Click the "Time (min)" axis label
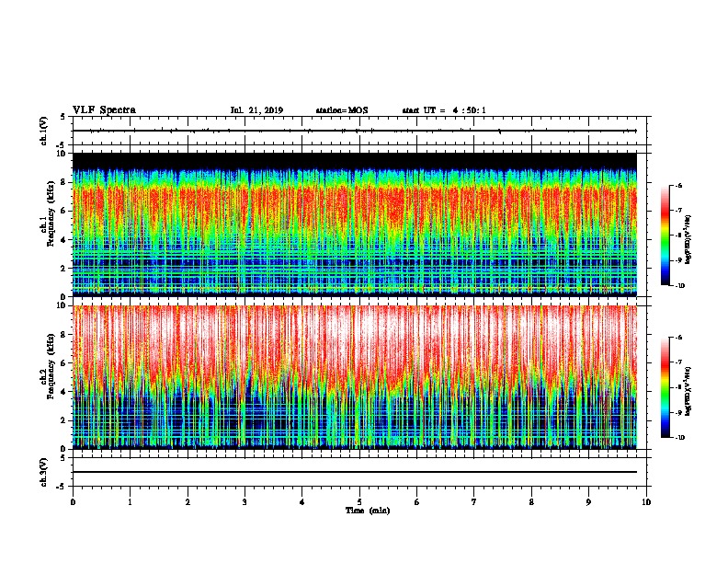Image resolution: width=728 pixels, height=563 pixels. click(x=368, y=511)
